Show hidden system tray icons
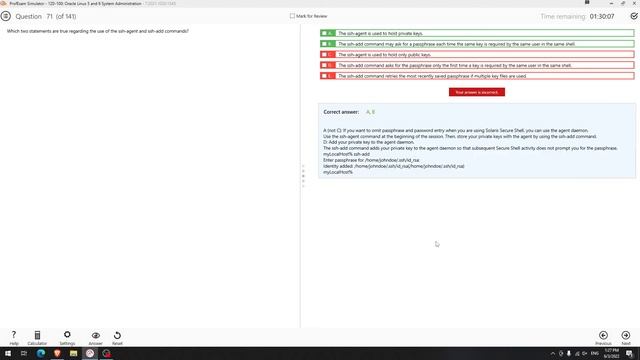Screen dimensions: 640x360 553,353
